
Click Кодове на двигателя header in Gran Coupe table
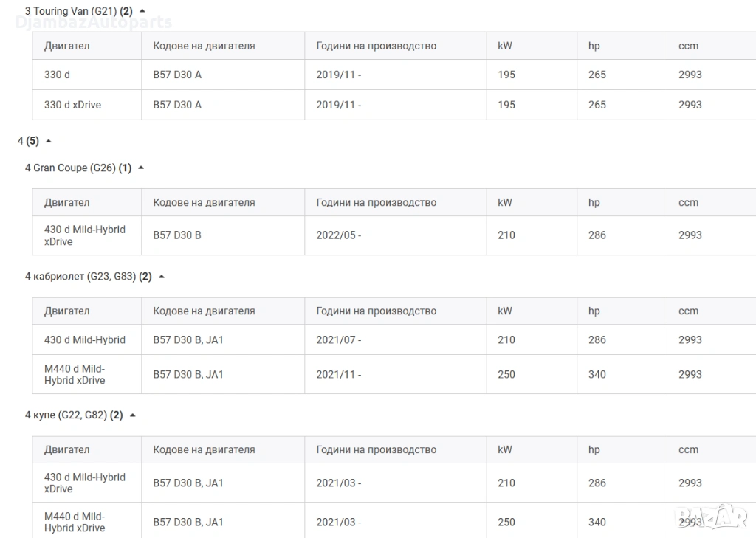coord(204,203)
